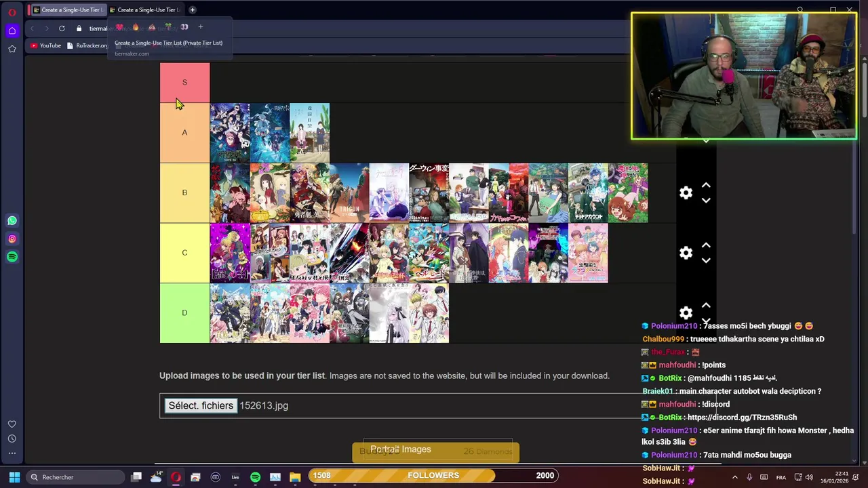
Task: Go forward one page in browser
Action: click(x=46, y=28)
